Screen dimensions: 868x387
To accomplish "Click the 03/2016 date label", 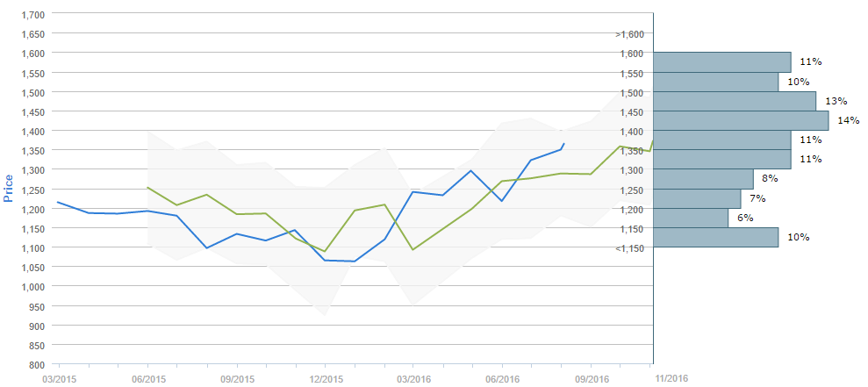I will click(x=413, y=379).
